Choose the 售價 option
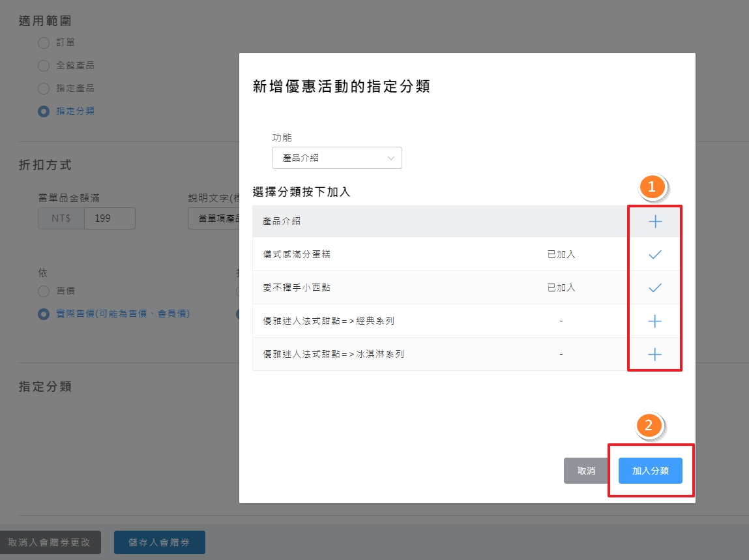The image size is (749, 560). (x=42, y=291)
